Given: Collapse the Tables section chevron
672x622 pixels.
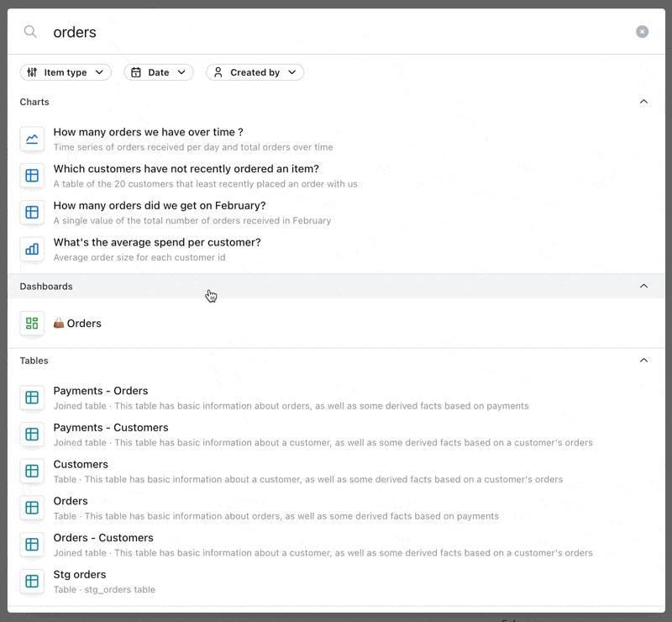Looking at the screenshot, I should (643, 361).
